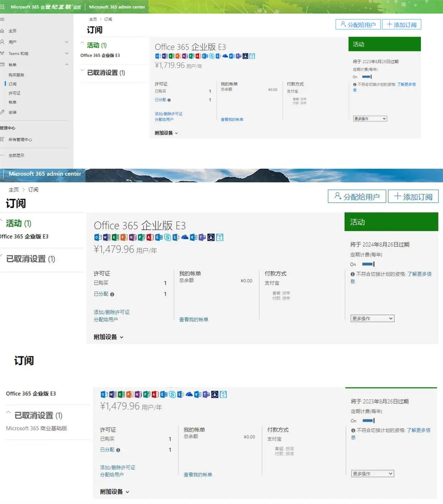The height and width of the screenshot is (504, 443).
Task: Open 添加/删除许可证 link in the 2024 expiry card
Action: point(111,312)
